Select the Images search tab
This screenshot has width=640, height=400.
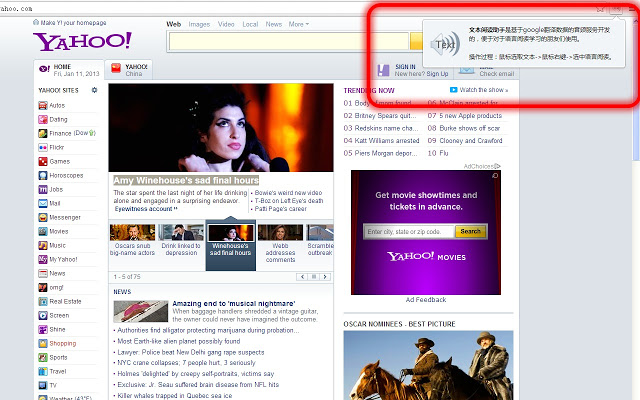pyautogui.click(x=199, y=24)
